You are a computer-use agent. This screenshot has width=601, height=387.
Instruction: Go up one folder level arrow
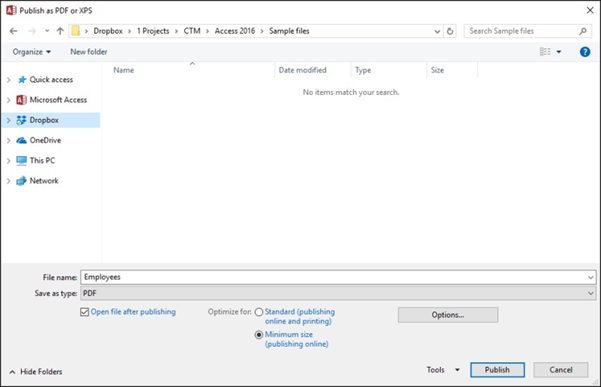point(60,31)
